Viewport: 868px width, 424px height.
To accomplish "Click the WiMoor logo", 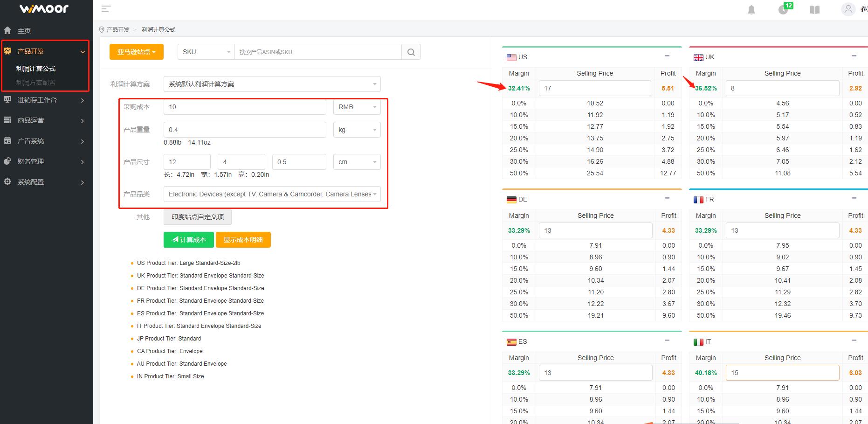I will pos(44,9).
